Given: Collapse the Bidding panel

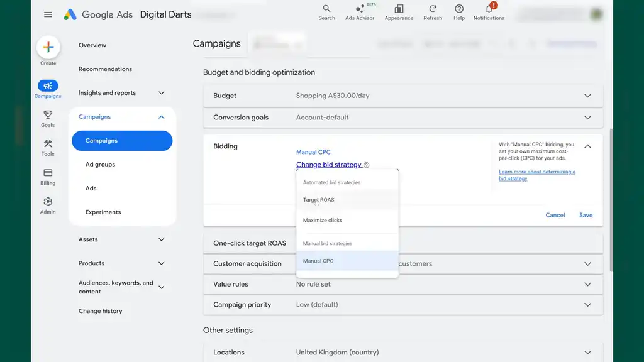Looking at the screenshot, I should (588, 146).
